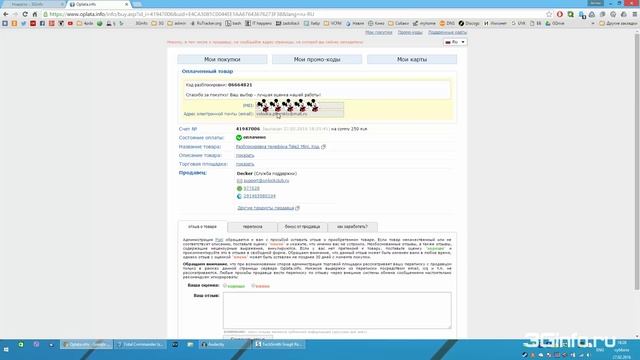Switch to the 'бонус от продавца' tab
This screenshot has width=640, height=360.
click(x=302, y=227)
